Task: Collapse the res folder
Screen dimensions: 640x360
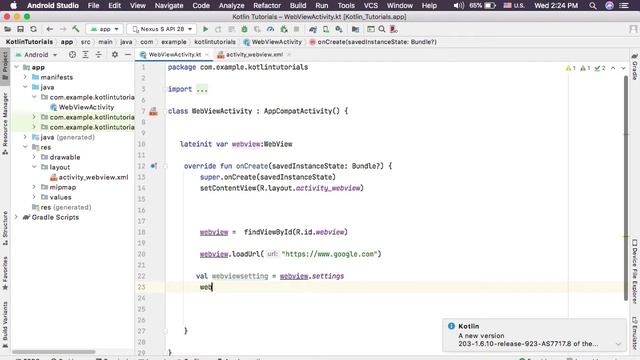Action: (25, 147)
